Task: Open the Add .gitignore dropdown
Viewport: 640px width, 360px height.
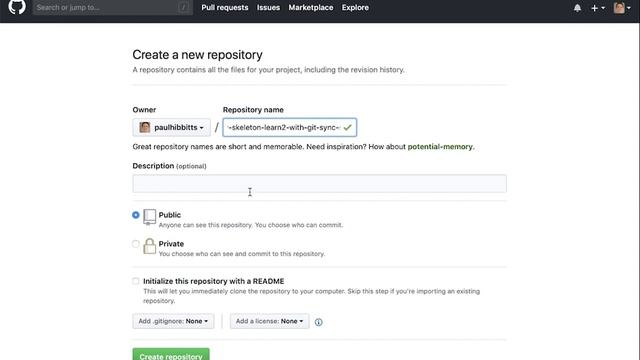Action: pos(173,321)
